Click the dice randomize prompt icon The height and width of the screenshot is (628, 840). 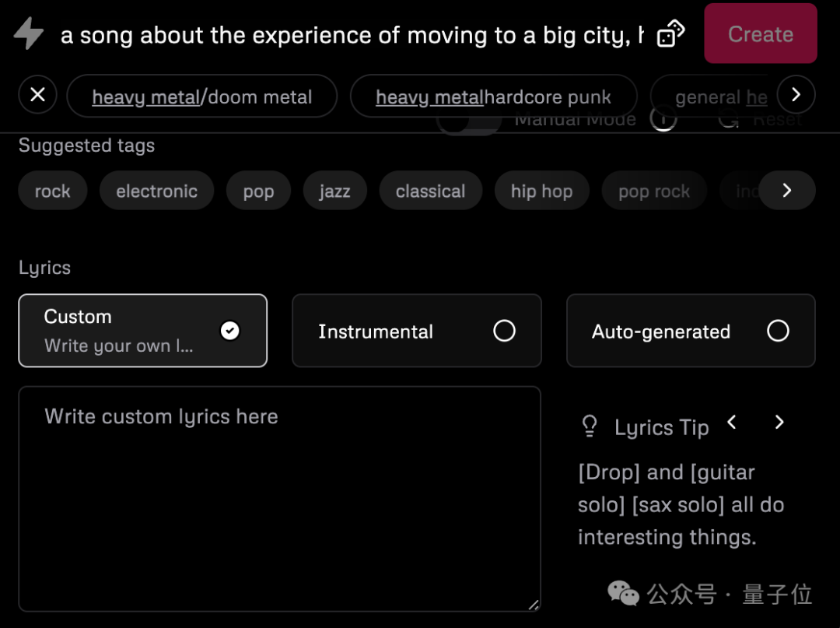click(670, 33)
